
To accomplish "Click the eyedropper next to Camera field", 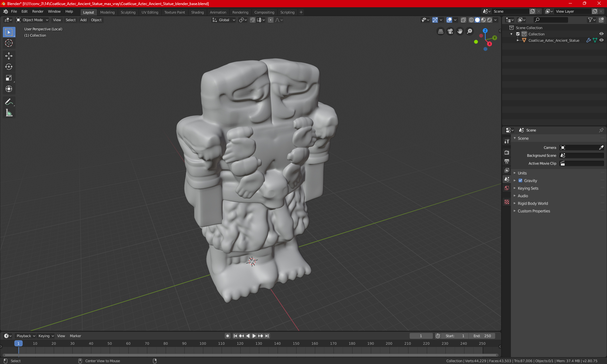I will coord(601,148).
